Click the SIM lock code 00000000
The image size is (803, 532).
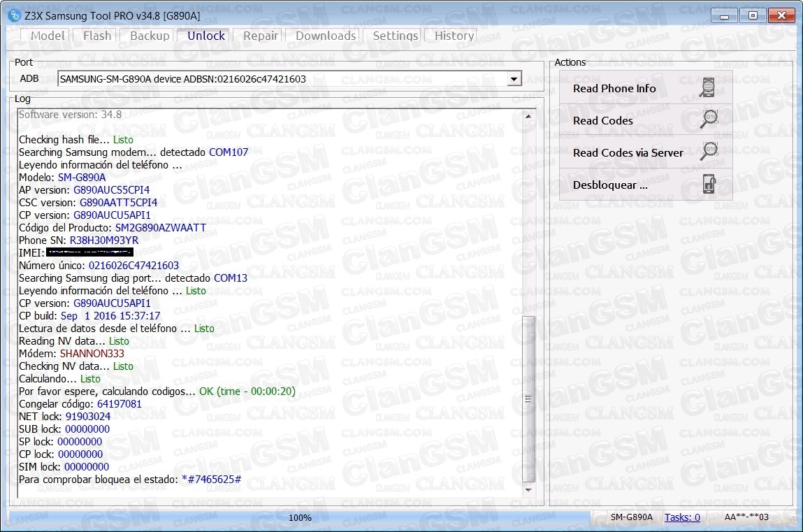click(87, 467)
